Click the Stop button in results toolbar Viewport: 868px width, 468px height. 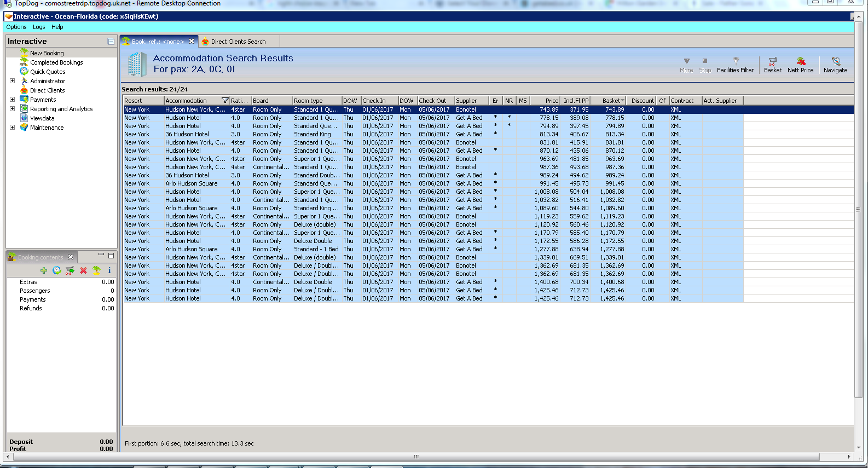[705, 65]
